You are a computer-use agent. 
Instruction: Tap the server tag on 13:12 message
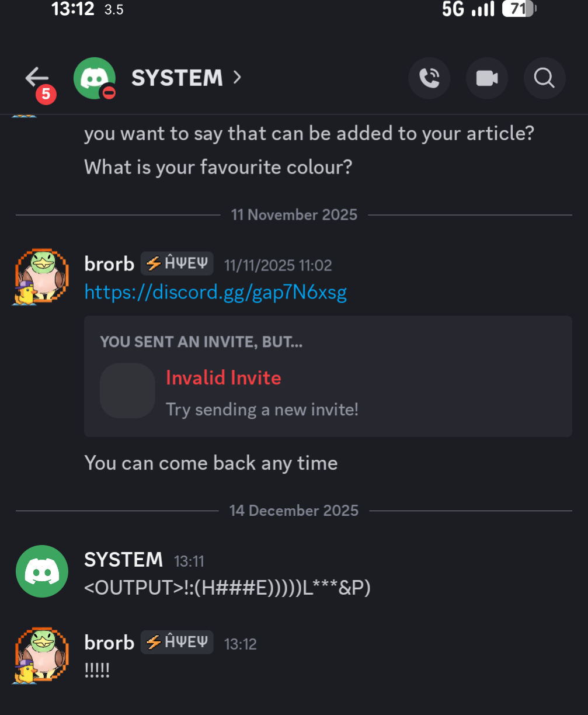[x=177, y=643]
